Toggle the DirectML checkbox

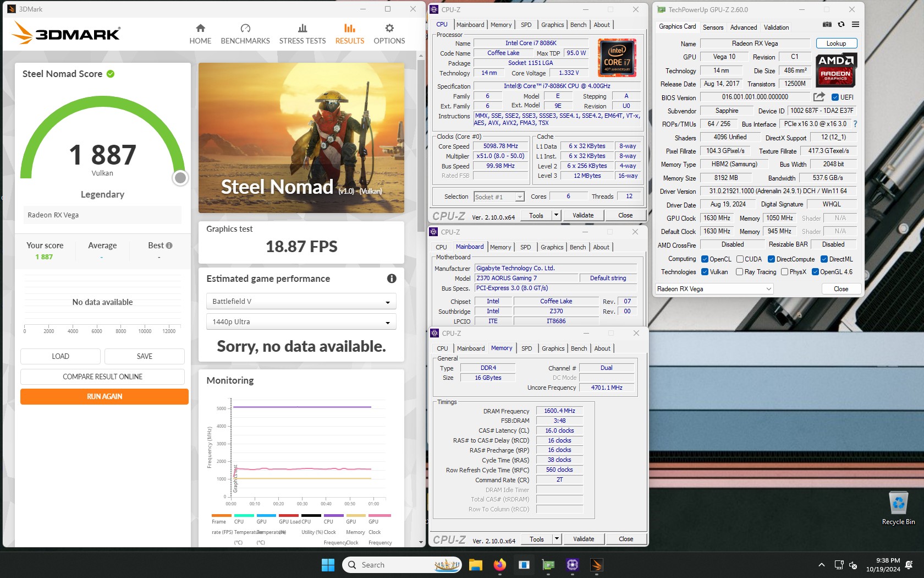coord(824,259)
